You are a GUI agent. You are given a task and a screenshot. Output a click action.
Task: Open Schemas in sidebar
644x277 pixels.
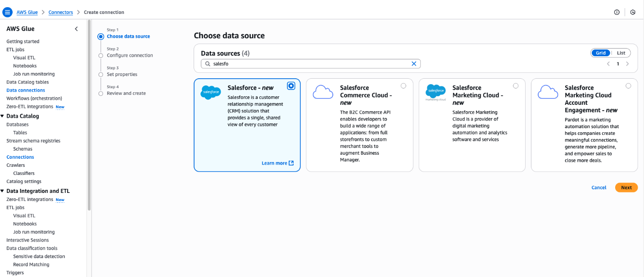tap(23, 149)
